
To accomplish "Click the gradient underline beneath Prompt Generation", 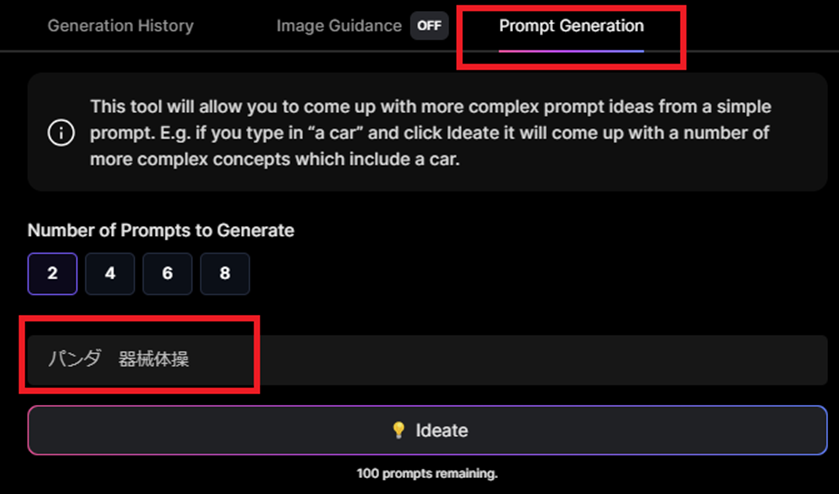I will coord(571,51).
